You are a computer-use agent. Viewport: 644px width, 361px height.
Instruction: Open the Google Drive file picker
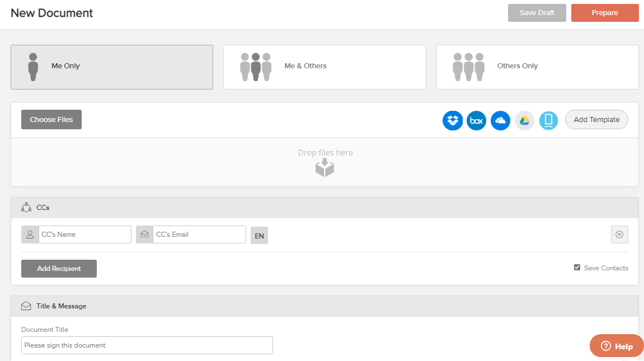tap(524, 120)
